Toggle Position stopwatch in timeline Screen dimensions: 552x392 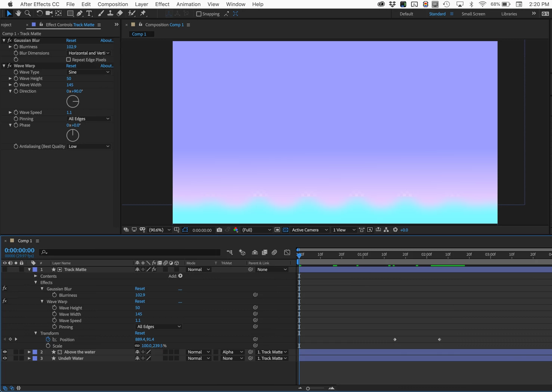click(48, 339)
